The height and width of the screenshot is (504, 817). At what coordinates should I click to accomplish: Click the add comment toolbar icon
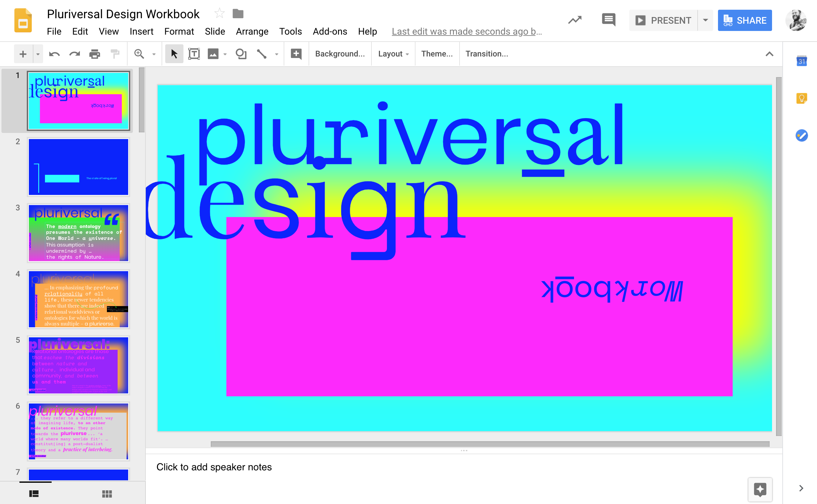296,54
